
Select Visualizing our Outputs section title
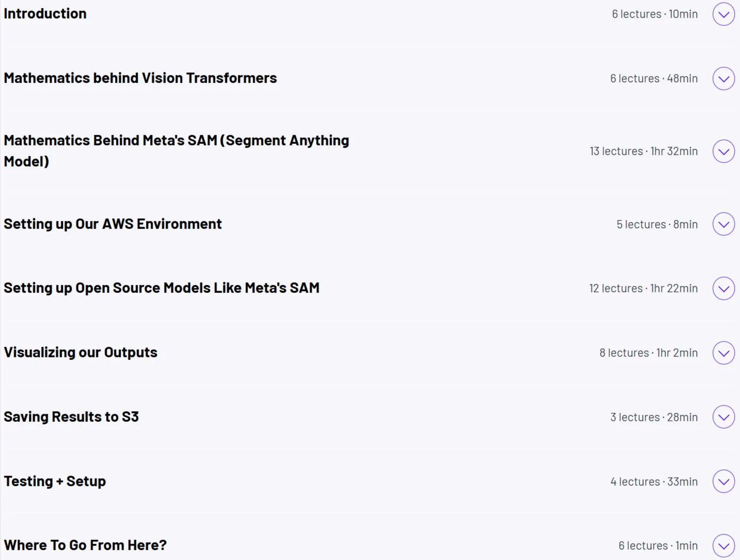point(81,352)
